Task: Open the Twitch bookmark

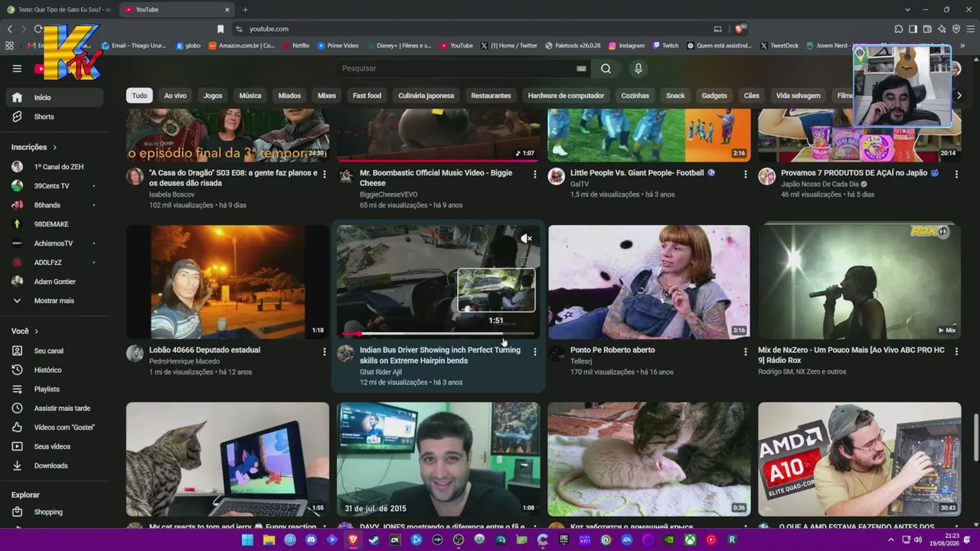Action: pyautogui.click(x=665, y=45)
